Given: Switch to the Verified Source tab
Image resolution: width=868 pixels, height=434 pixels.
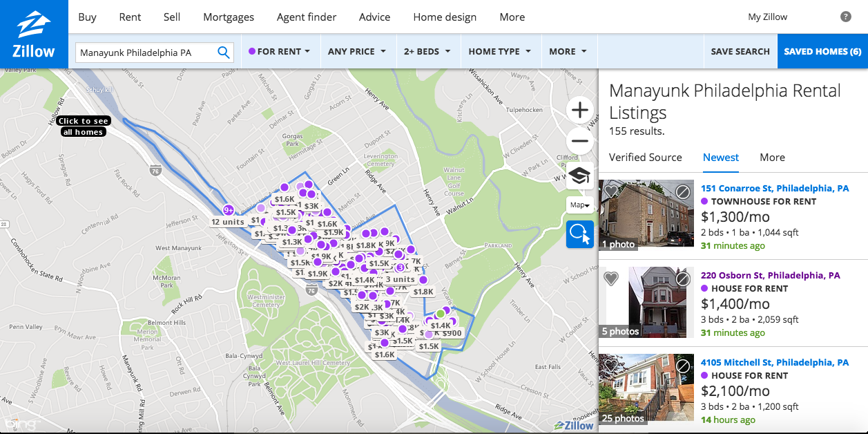Looking at the screenshot, I should pyautogui.click(x=645, y=158).
